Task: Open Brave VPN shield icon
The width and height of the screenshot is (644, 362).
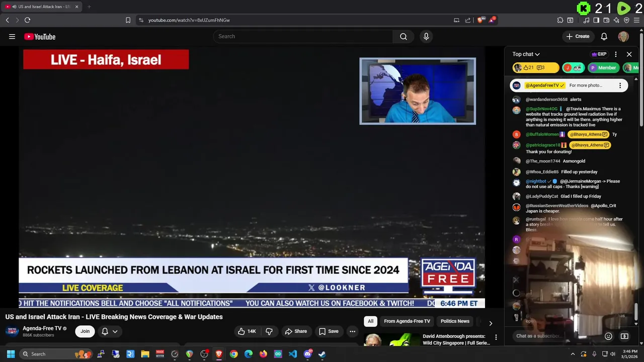Action: pos(626,20)
